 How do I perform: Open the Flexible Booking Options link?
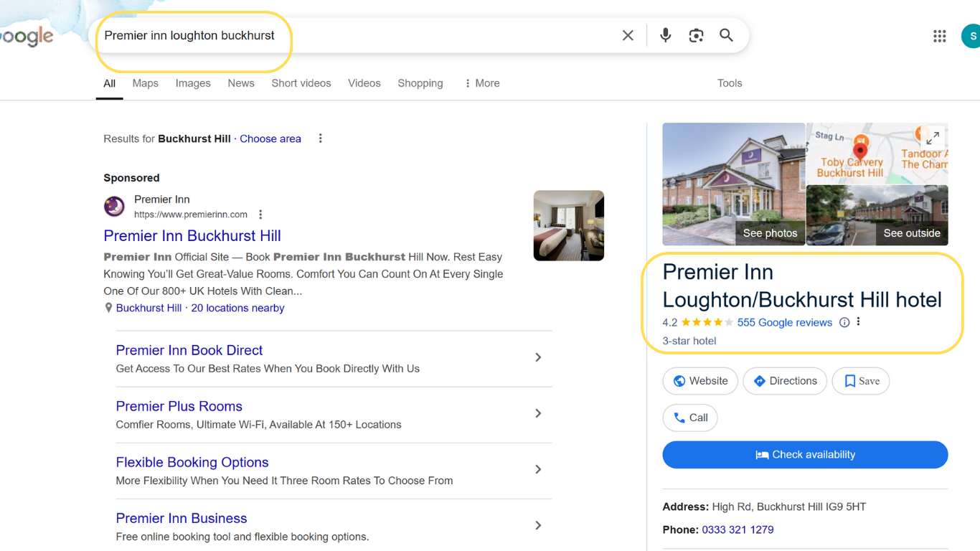coord(192,462)
